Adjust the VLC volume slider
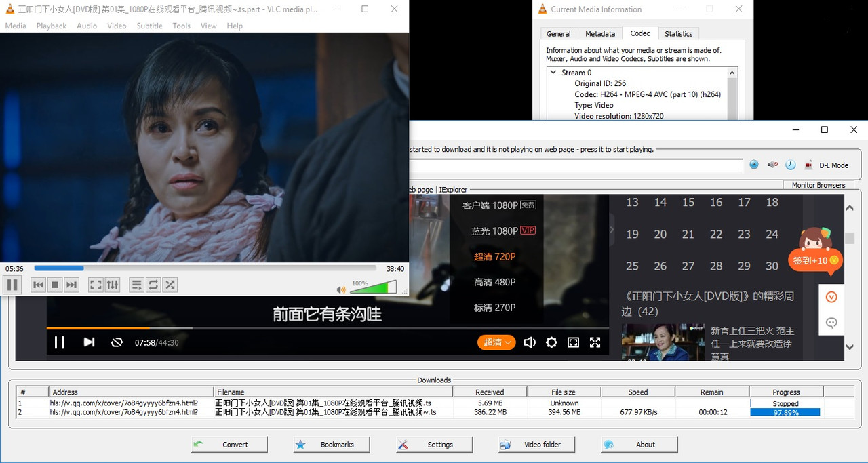 (373, 287)
